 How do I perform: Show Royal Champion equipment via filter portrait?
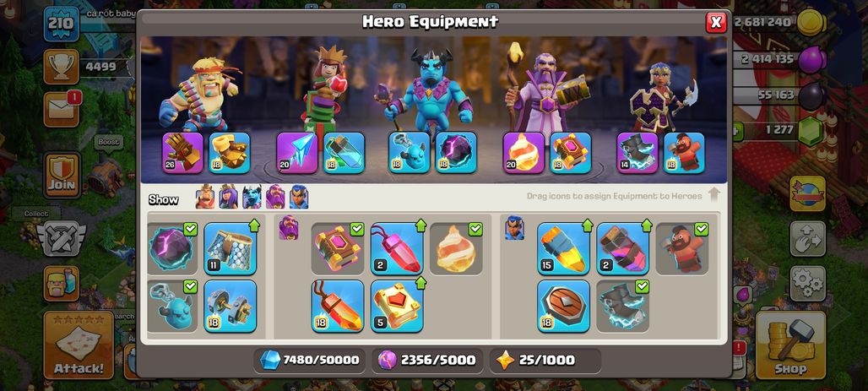(x=299, y=197)
